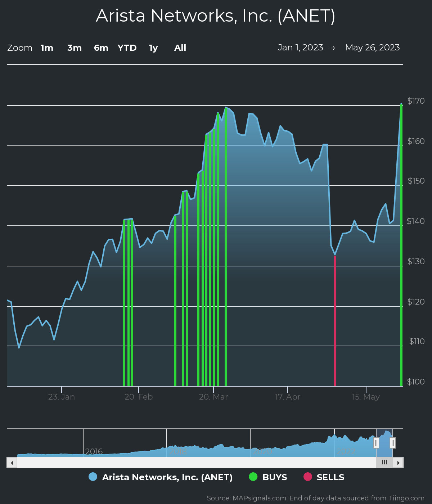The height and width of the screenshot is (504, 432).
Task: Toggle the SELLS legend item
Action: pos(324,477)
